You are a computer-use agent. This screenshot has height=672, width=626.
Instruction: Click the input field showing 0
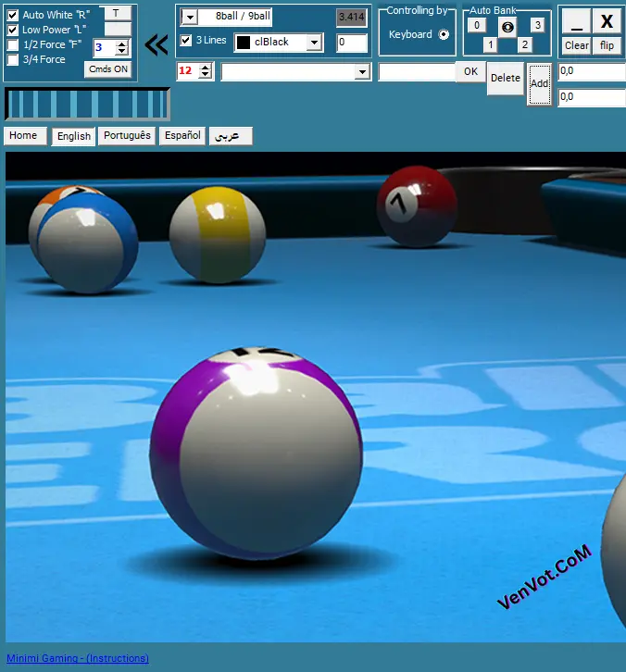352,43
